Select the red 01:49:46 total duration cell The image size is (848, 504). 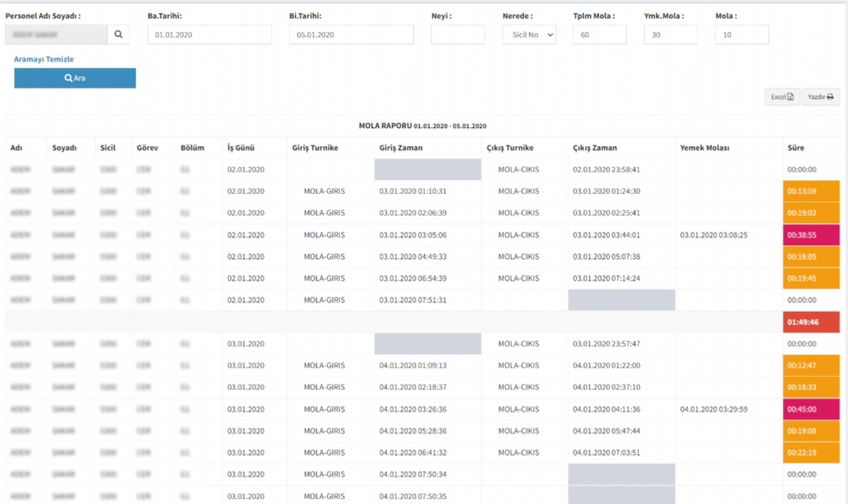point(810,322)
